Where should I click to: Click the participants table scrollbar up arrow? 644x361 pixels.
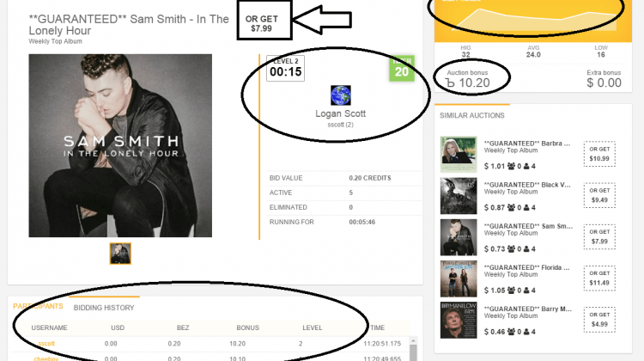[413, 341]
